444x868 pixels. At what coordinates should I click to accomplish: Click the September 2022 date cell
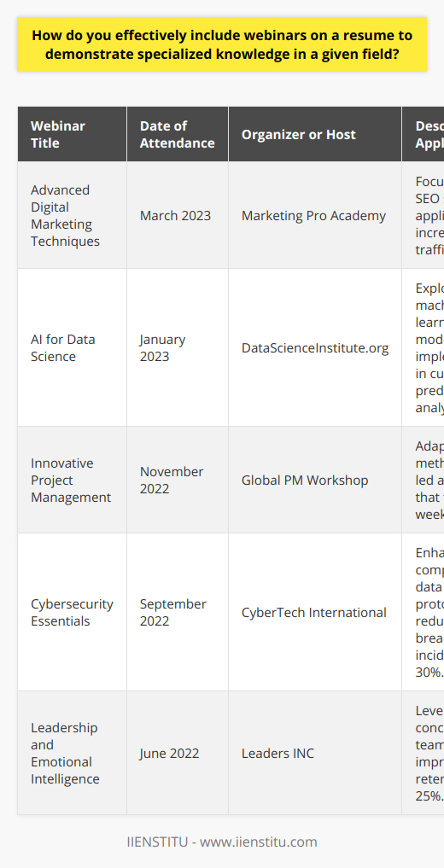pos(177,612)
